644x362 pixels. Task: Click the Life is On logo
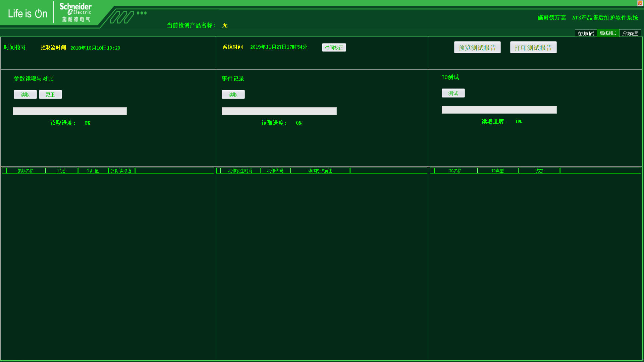(x=28, y=13)
